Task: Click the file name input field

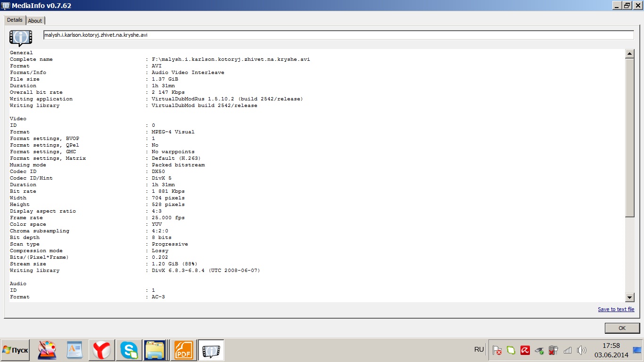Action: pos(339,35)
